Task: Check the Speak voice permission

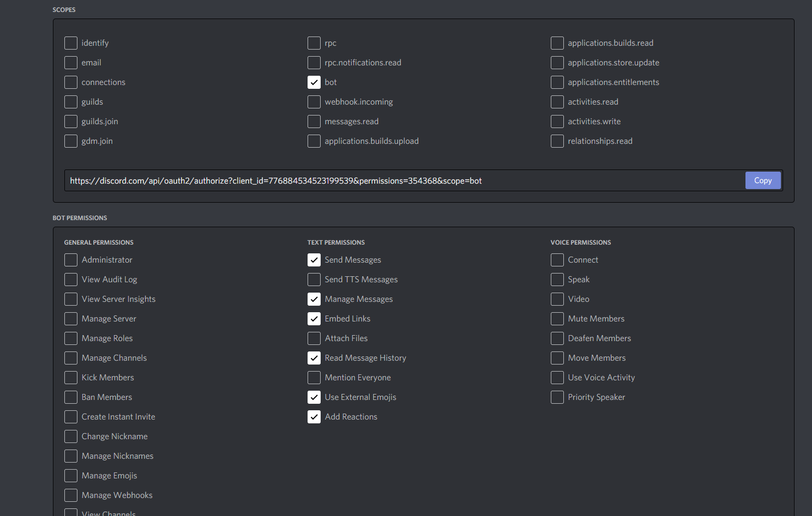Action: pyautogui.click(x=557, y=280)
